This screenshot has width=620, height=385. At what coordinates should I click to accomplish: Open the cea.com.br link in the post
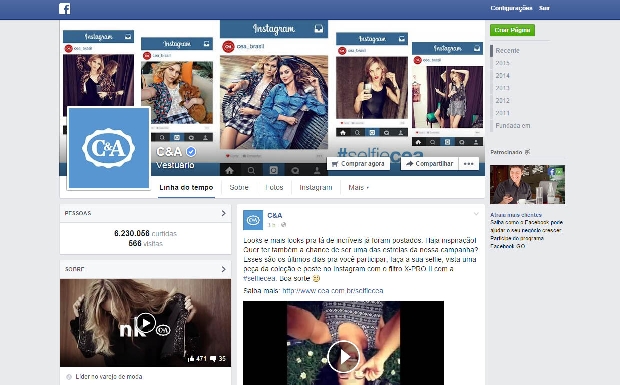333,291
